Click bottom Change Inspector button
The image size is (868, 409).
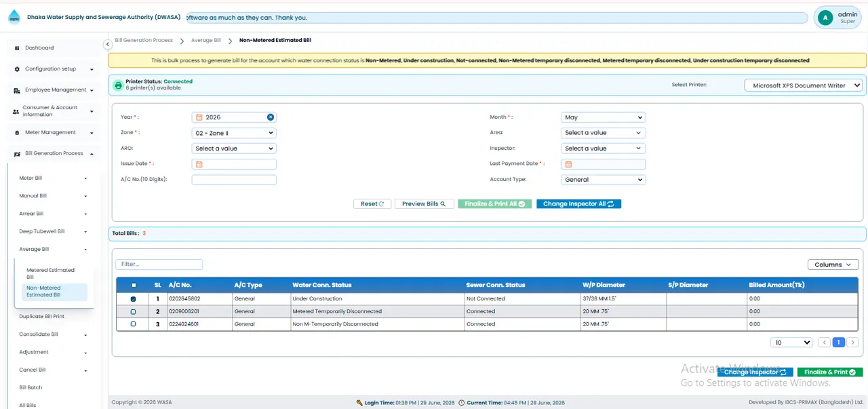pyautogui.click(x=755, y=372)
